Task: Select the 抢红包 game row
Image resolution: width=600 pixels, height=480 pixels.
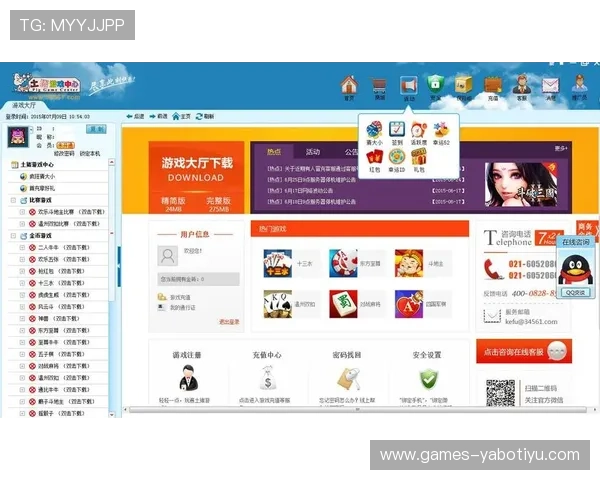Action: tap(58, 271)
